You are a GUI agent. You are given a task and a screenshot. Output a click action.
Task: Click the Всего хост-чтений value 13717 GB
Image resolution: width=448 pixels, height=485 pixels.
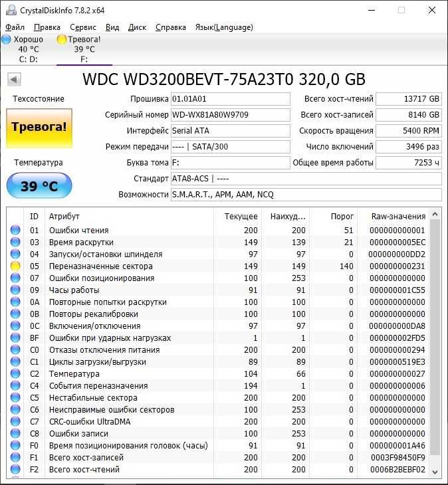click(408, 99)
